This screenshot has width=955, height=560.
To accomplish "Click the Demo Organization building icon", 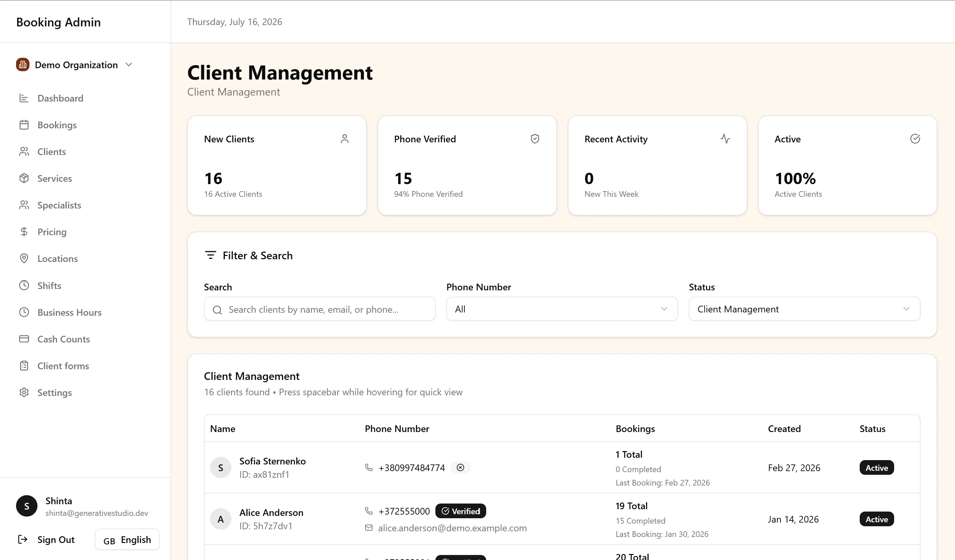I will 23,65.
